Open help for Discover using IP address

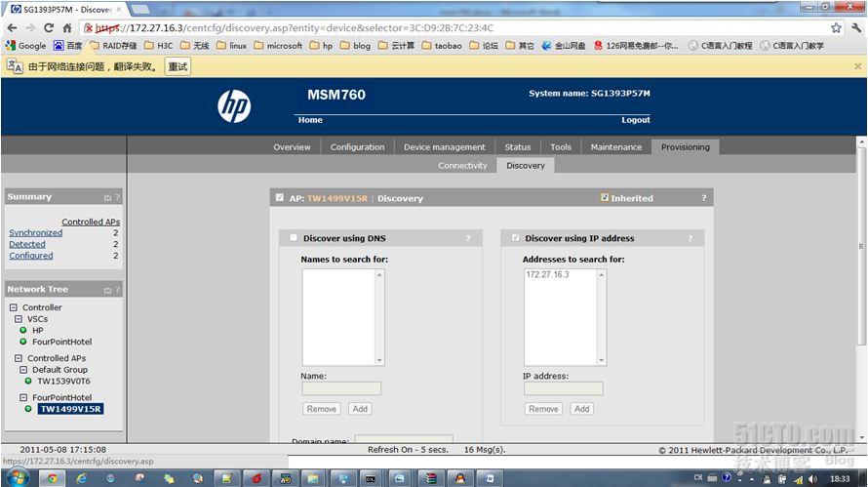(x=690, y=238)
